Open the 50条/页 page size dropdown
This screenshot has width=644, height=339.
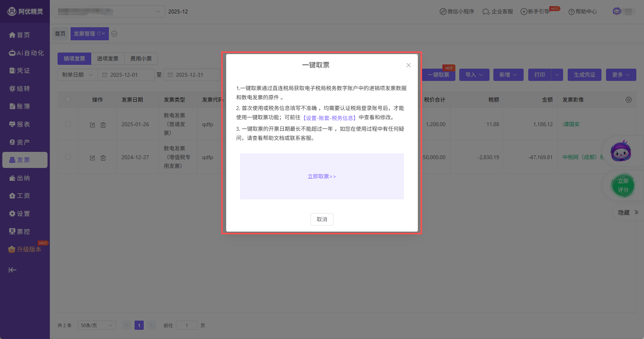pos(97,325)
